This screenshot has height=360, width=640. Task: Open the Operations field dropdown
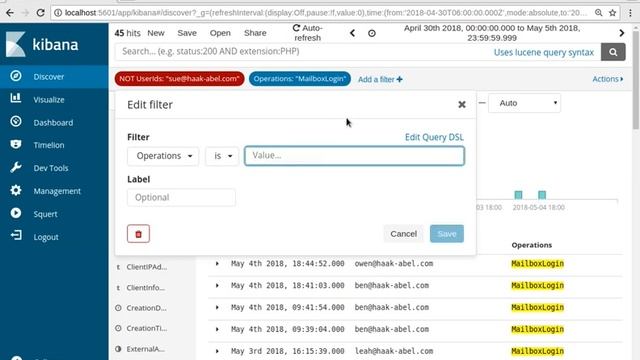pos(163,156)
